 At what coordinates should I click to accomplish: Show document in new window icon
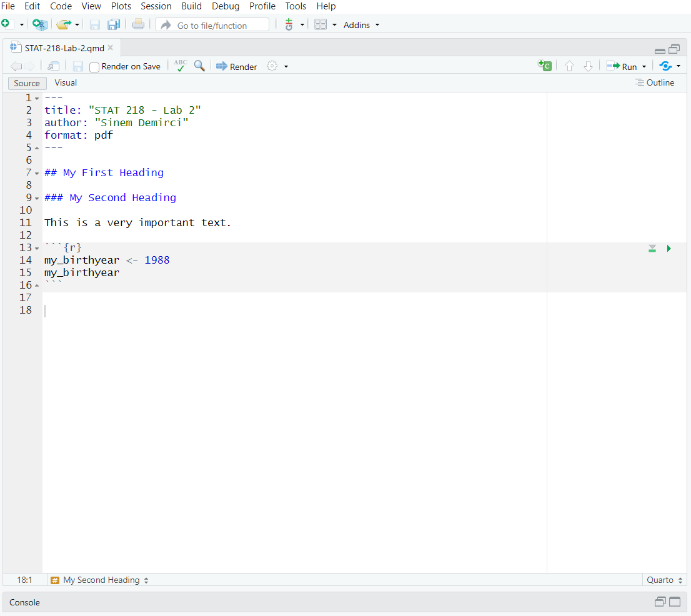click(x=54, y=66)
